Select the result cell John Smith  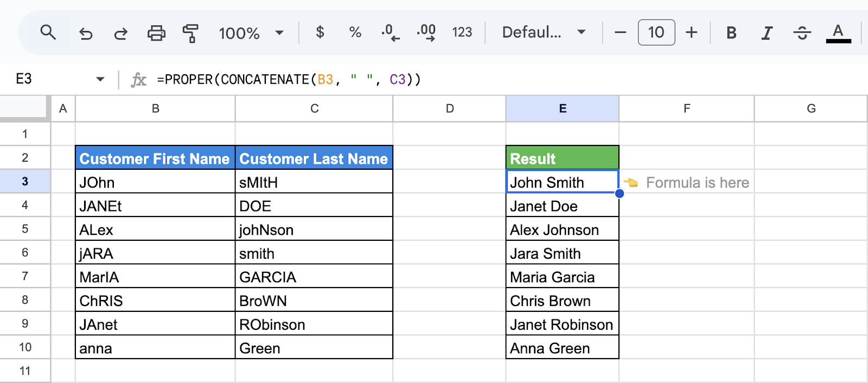tap(563, 182)
